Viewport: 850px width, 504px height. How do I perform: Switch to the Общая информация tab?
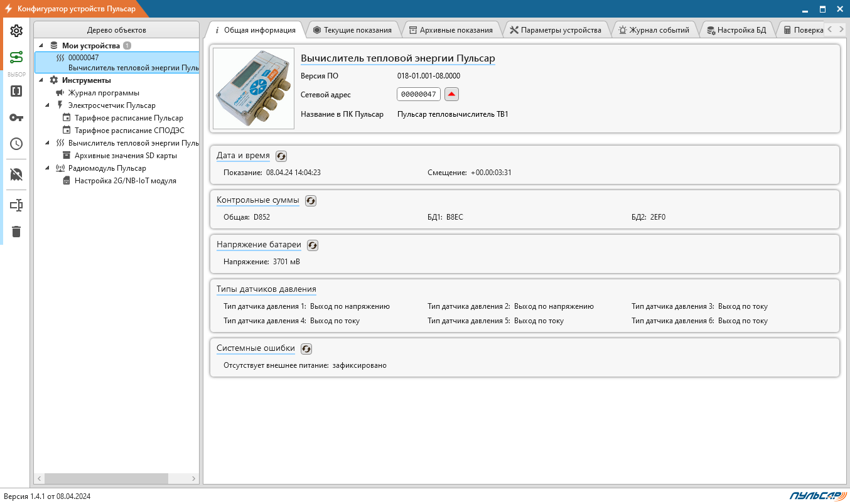(x=254, y=29)
